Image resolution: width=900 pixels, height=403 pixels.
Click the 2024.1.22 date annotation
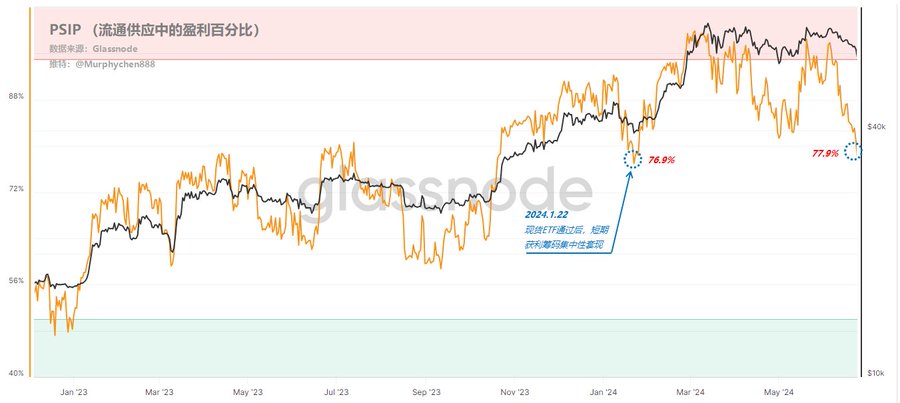click(546, 215)
